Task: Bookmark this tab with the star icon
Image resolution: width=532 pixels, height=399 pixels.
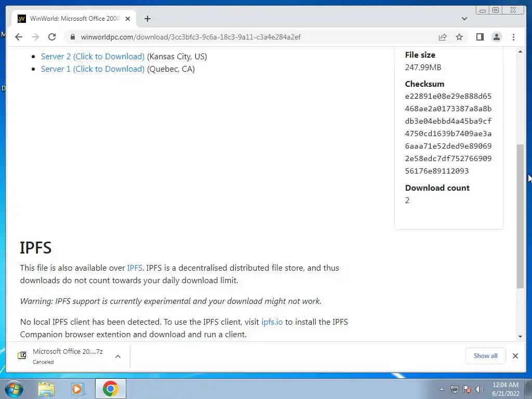Action: click(459, 37)
